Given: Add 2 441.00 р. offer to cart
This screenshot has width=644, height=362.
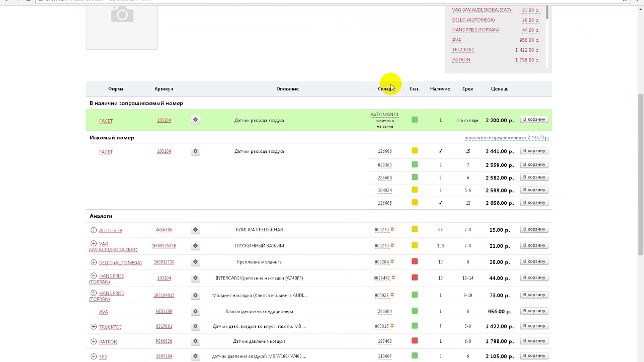Looking at the screenshot, I should [534, 151].
